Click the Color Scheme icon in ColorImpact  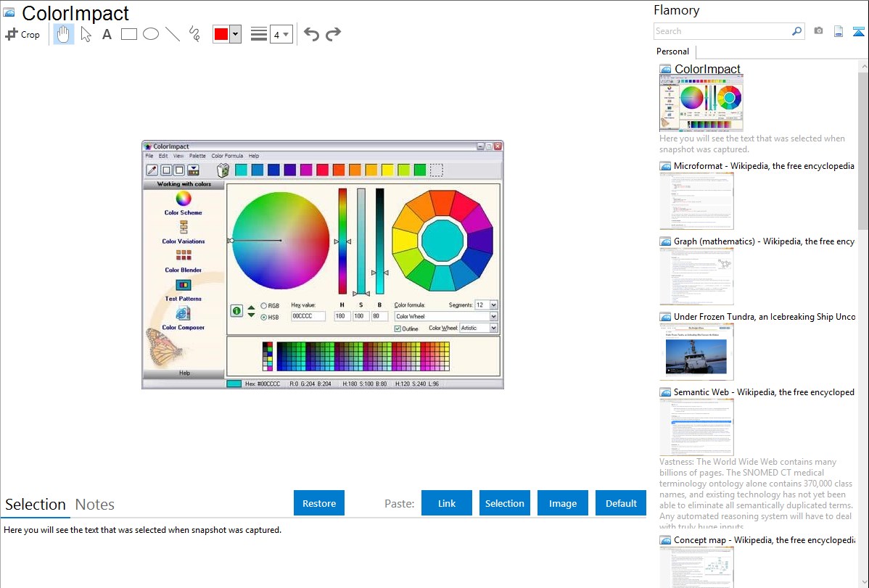click(183, 199)
